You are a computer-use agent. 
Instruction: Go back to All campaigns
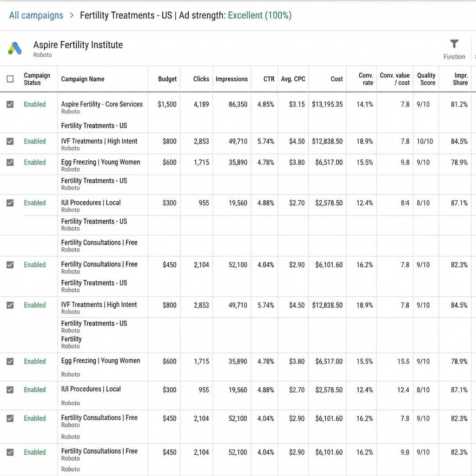pyautogui.click(x=36, y=15)
